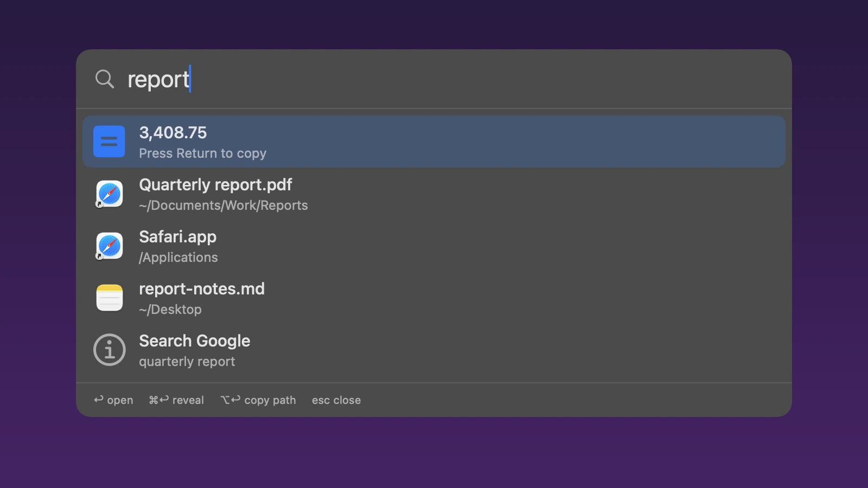Click the "esc close" hint
The width and height of the screenshot is (868, 488).
(336, 400)
